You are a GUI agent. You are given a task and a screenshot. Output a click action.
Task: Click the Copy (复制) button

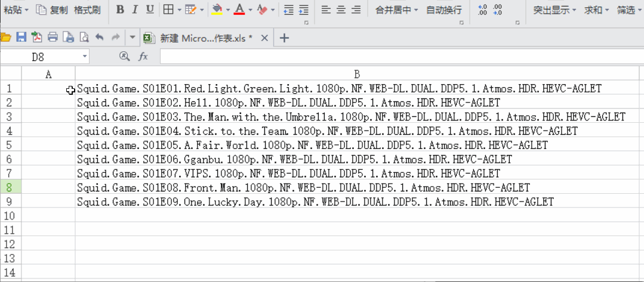click(52, 10)
